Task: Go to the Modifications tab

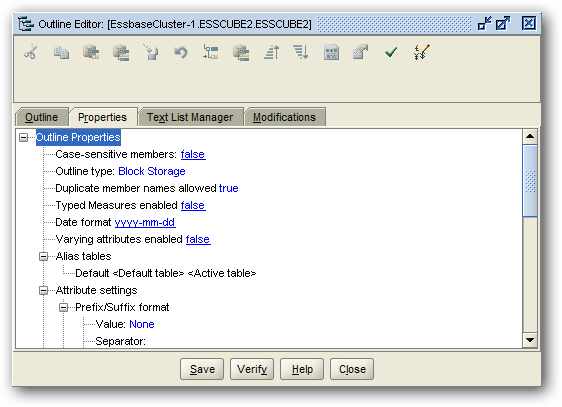Action: (x=284, y=117)
